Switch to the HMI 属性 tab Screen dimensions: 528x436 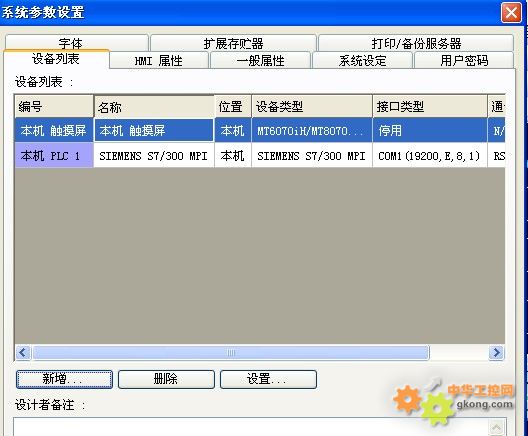point(159,61)
